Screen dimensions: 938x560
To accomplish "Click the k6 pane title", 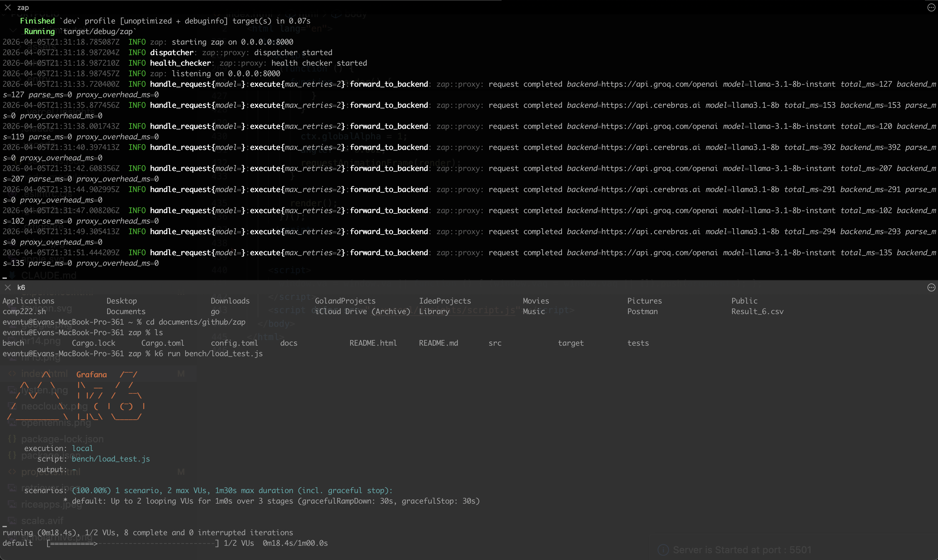I will 21,287.
